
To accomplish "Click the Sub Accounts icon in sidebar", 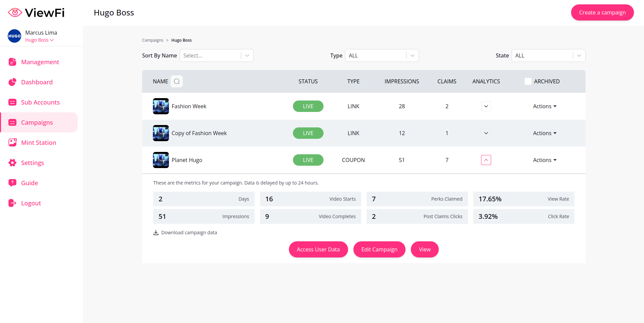I will tap(12, 102).
